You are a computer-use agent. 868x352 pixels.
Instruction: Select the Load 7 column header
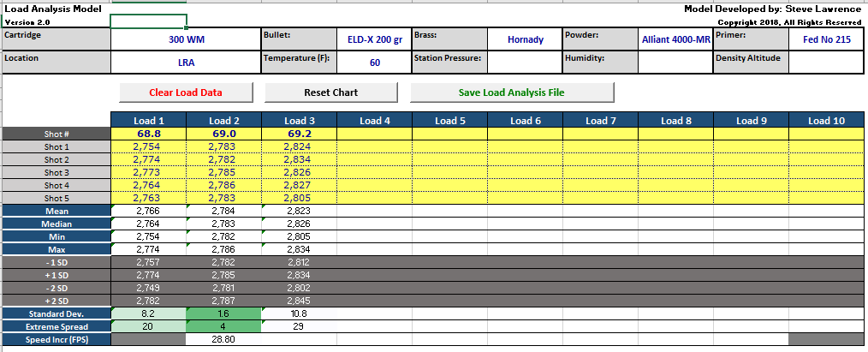(x=601, y=120)
